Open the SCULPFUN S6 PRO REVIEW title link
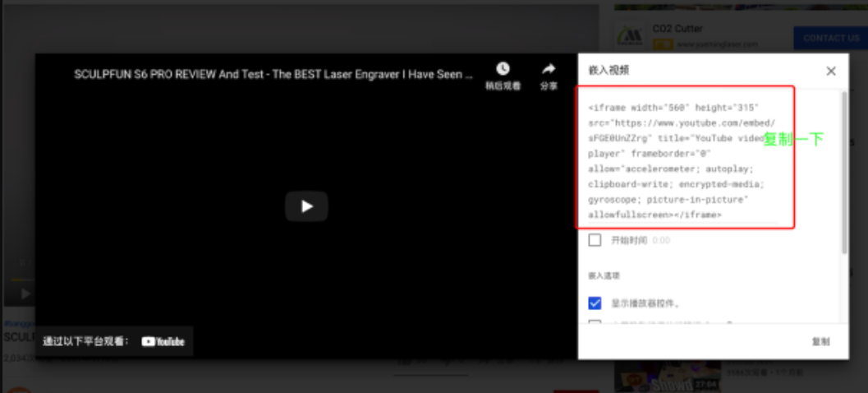868x393 pixels. [273, 74]
